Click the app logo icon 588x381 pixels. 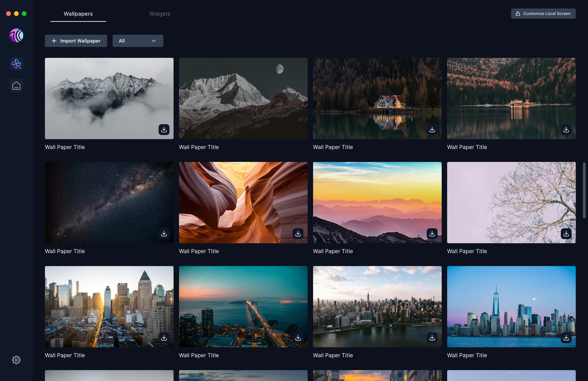16,36
